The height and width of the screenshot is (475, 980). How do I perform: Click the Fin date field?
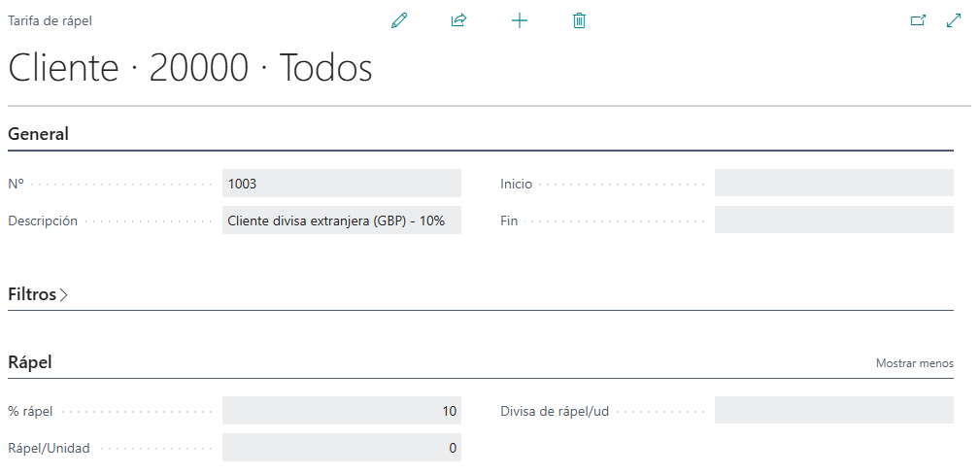[833, 221]
